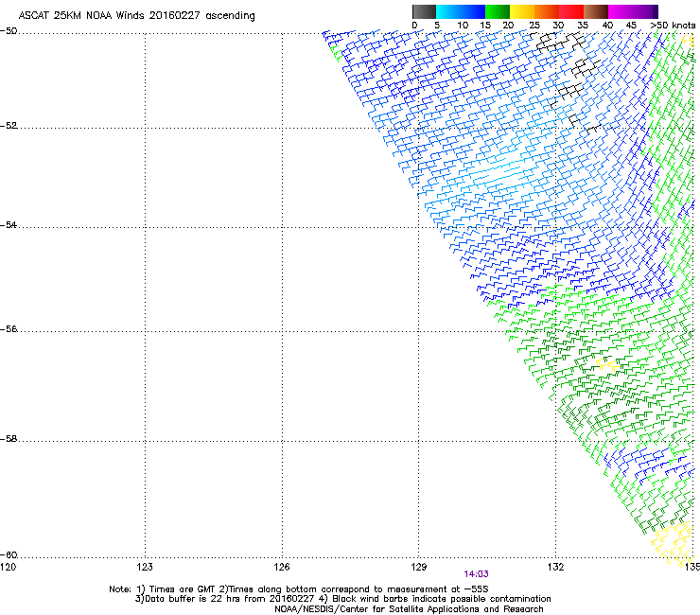Click the latitude label '-56'
This screenshot has width=700, height=615.
tap(9, 329)
